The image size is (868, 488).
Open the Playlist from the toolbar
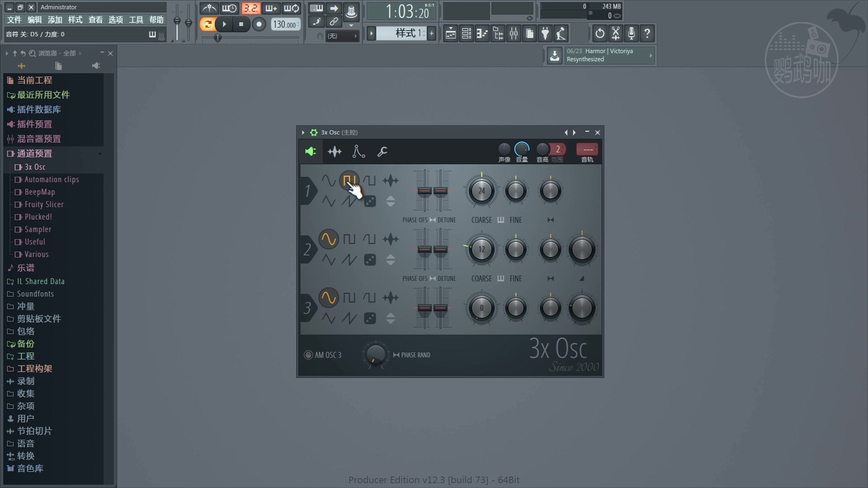450,33
